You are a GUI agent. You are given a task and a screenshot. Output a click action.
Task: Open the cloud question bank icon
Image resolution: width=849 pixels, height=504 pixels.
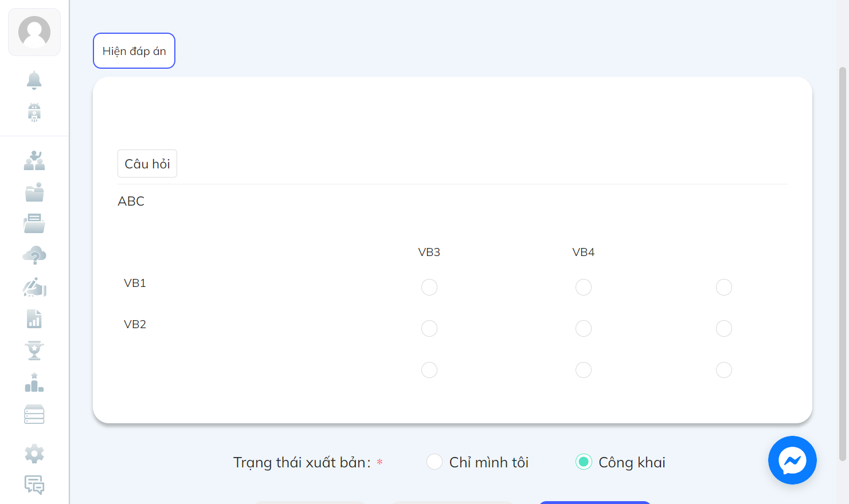click(x=34, y=255)
